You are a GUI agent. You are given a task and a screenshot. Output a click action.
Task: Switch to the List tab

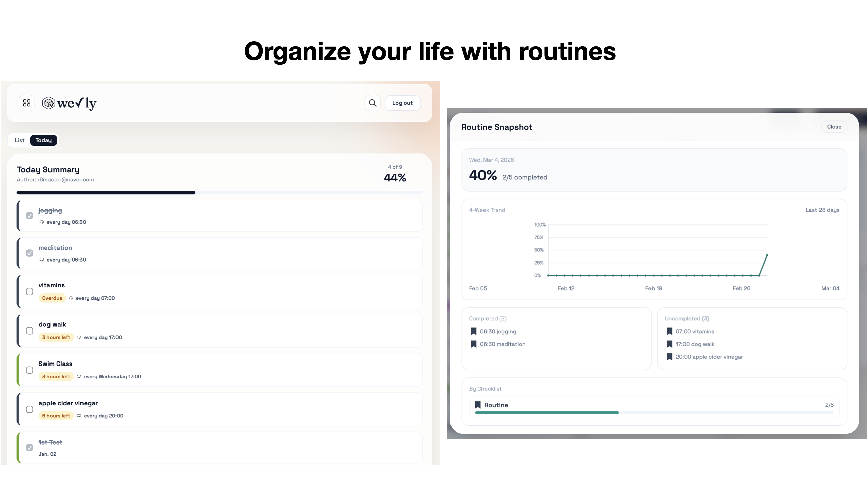[19, 140]
